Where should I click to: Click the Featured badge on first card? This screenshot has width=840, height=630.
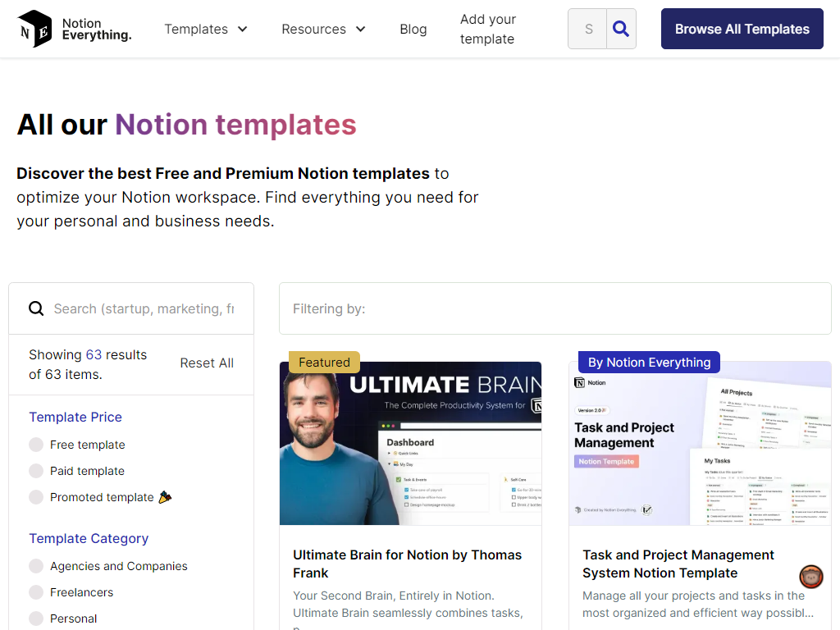(x=324, y=362)
